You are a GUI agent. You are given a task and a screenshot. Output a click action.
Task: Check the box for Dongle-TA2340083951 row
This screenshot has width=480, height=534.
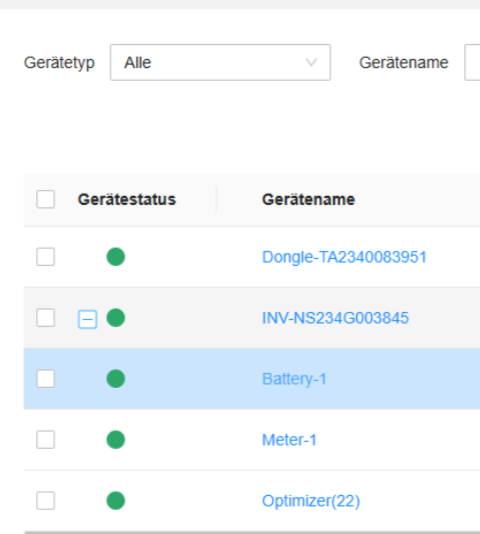(46, 257)
